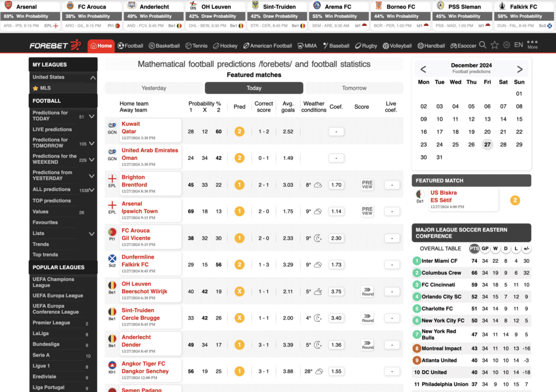Image resolution: width=556 pixels, height=392 pixels.
Task: Open Falkirk FC card in top ticker
Action: coord(525,16)
